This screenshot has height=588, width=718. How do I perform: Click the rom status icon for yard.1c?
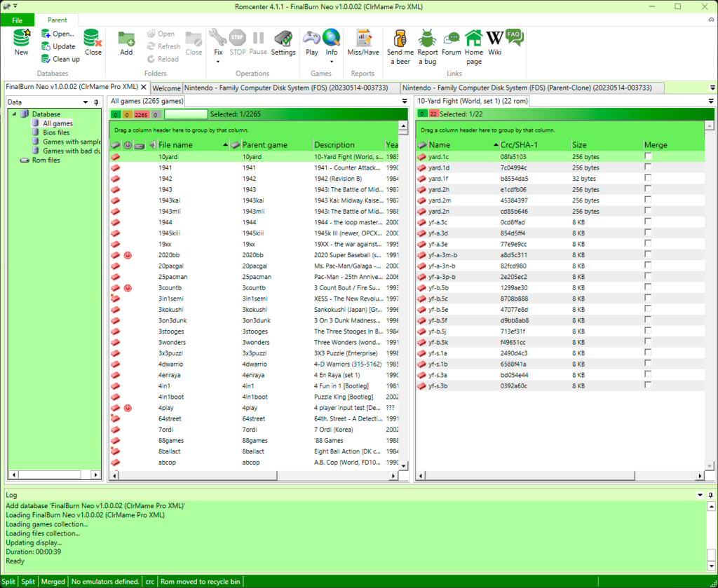click(421, 157)
